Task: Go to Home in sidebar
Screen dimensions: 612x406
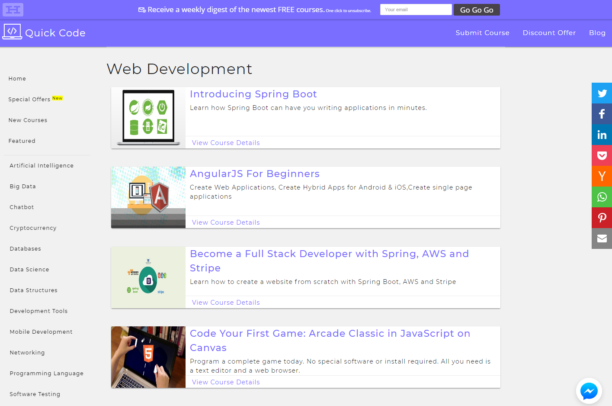Action: coord(17,78)
